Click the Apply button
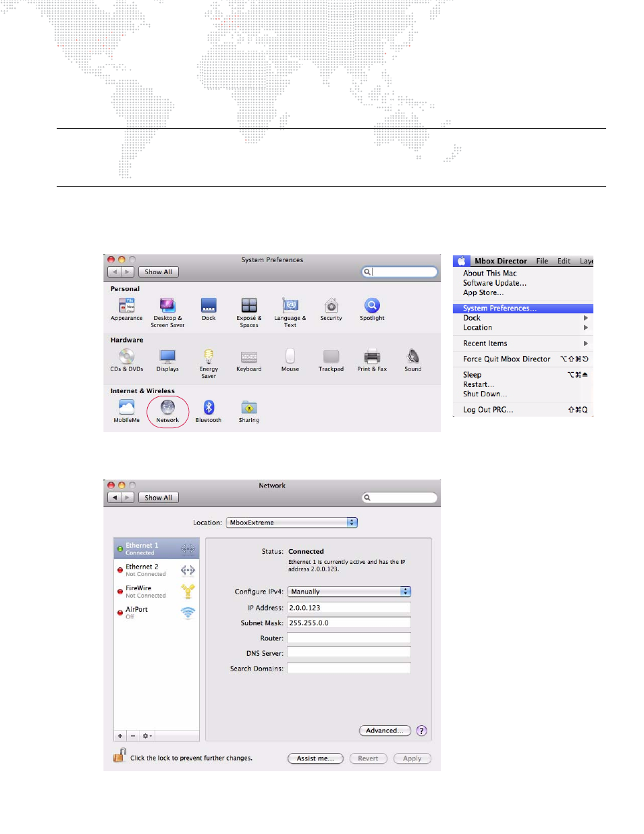The image size is (644, 834). coord(412,758)
